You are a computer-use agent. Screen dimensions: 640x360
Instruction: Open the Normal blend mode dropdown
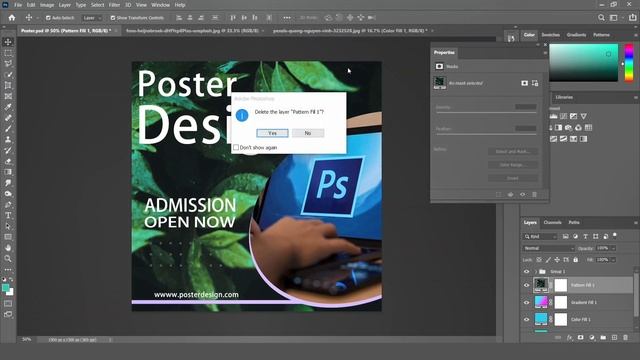pos(548,248)
